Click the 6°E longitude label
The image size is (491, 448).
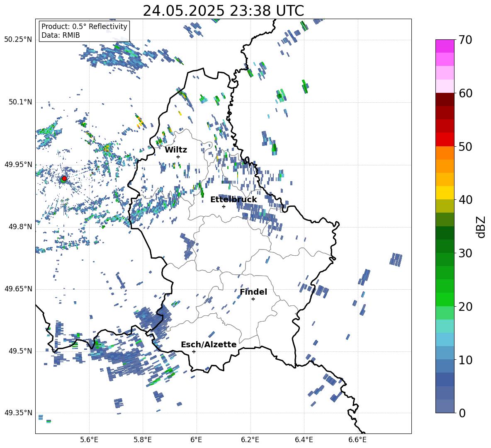(x=196, y=440)
